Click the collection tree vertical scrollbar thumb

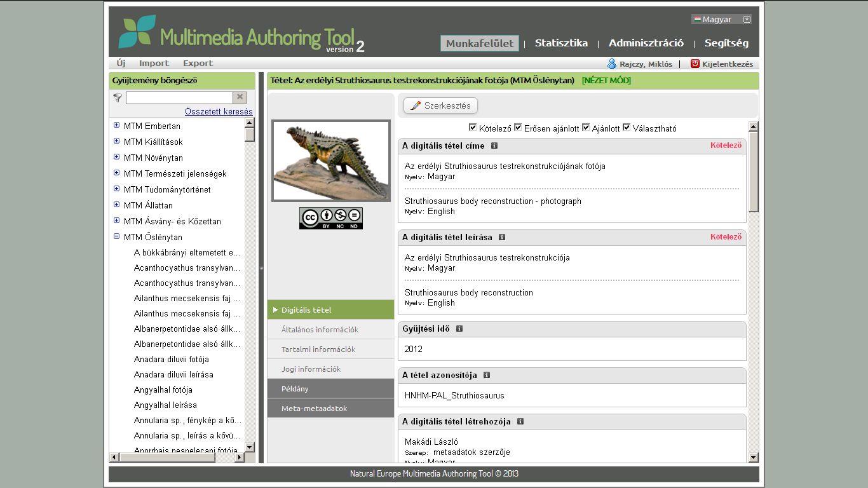250,134
